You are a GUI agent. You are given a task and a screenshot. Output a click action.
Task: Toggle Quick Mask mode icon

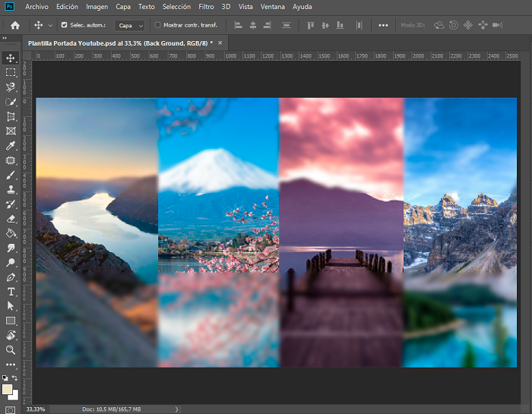tap(11, 410)
